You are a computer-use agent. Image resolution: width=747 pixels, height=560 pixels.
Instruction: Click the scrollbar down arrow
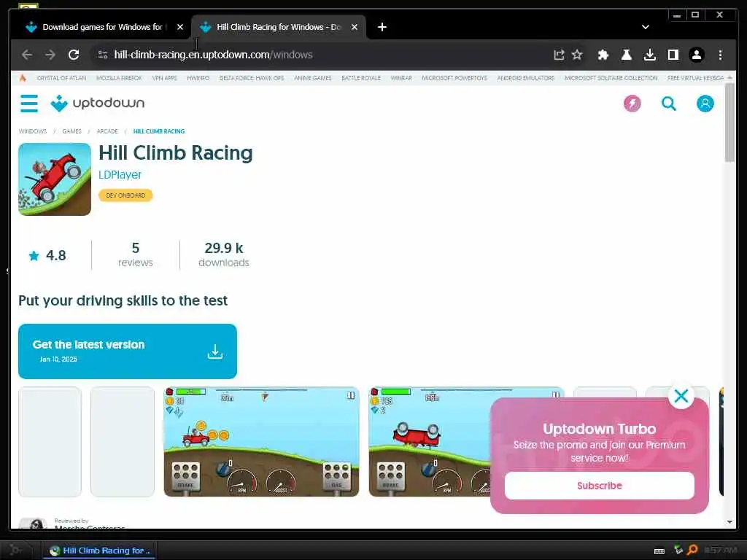(729, 522)
